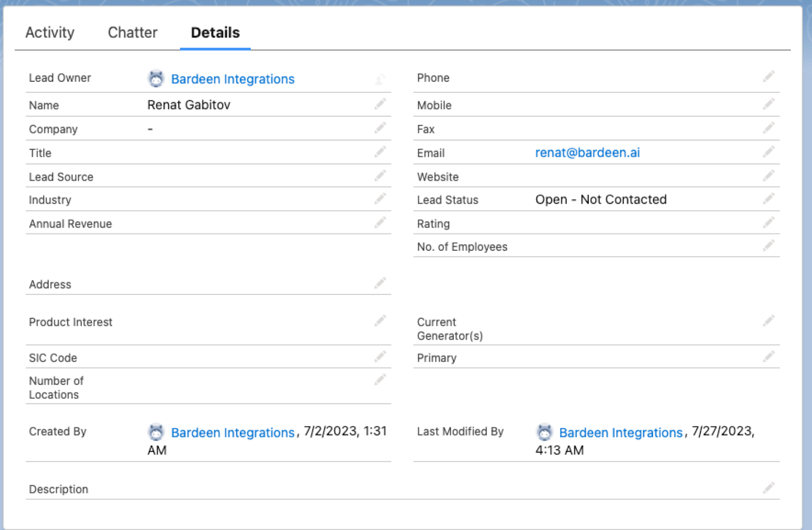This screenshot has height=530, width=812.
Task: Open Last Modified By Bardeen Integrations link
Action: tap(621, 433)
